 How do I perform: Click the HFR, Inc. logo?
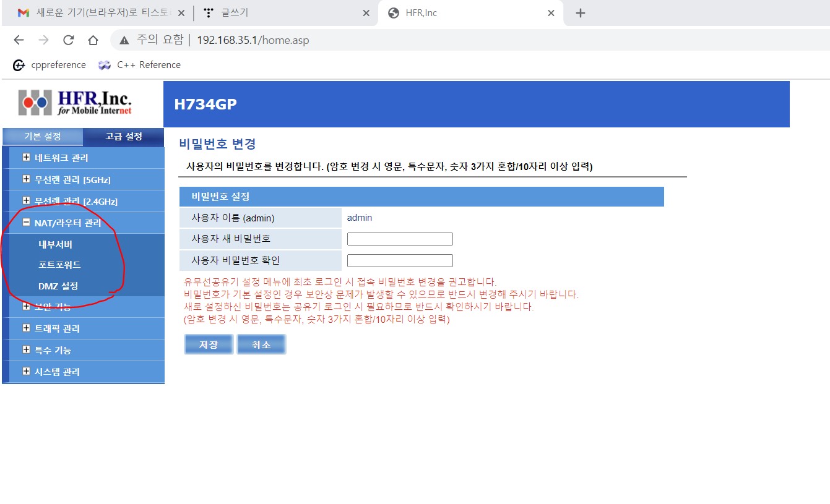[75, 103]
